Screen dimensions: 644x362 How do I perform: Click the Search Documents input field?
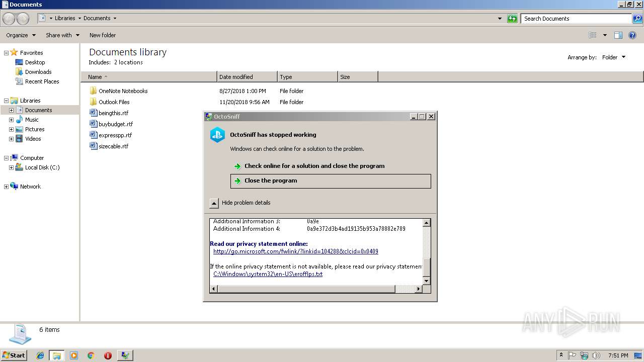tap(577, 19)
